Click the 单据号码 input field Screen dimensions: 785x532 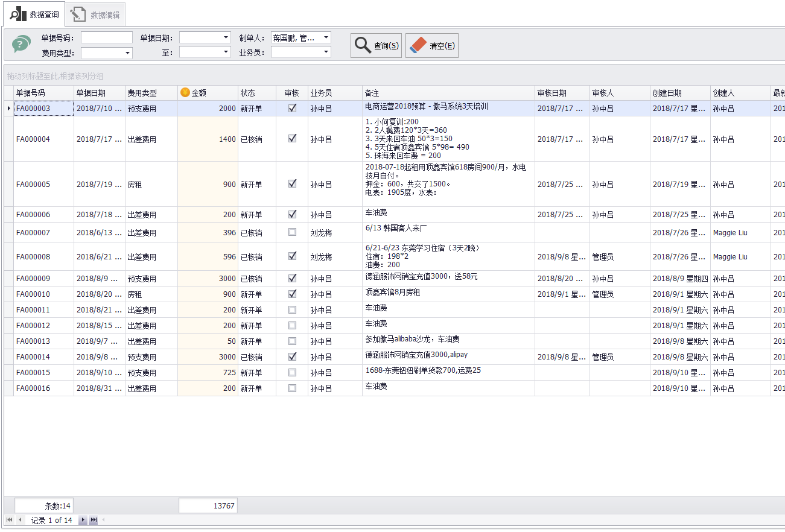coord(107,37)
